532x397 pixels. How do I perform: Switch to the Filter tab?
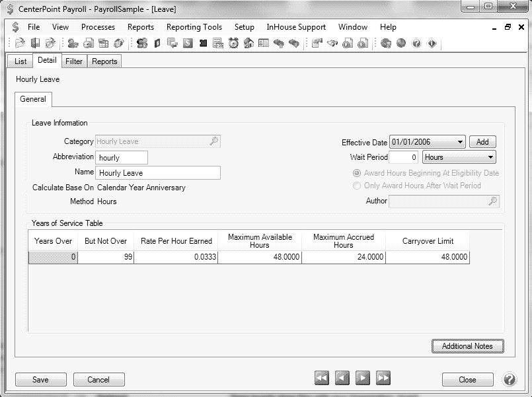point(74,61)
